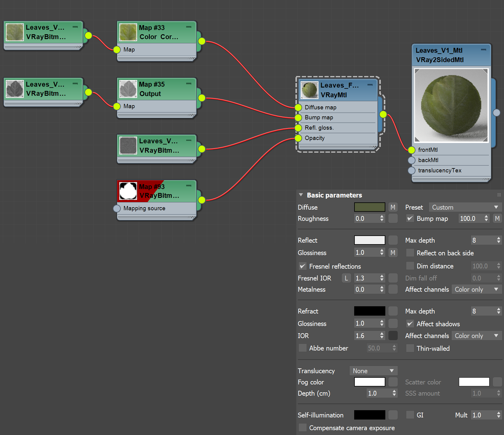Open the Preset dropdown set to Custom
The width and height of the screenshot is (504, 435).
[465, 207]
